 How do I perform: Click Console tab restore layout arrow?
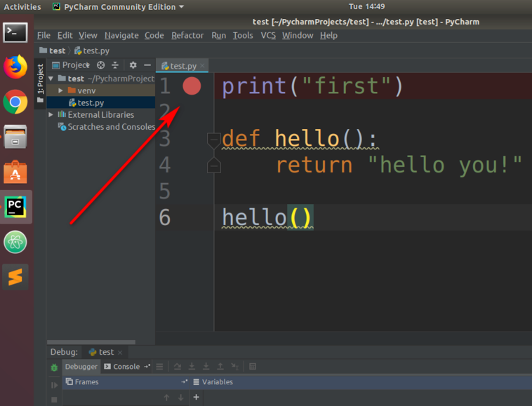coord(147,366)
